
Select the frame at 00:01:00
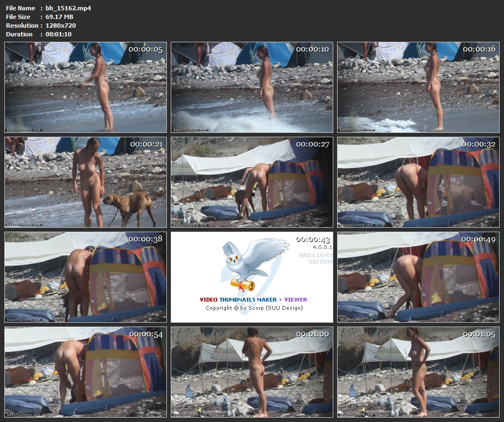(252, 372)
